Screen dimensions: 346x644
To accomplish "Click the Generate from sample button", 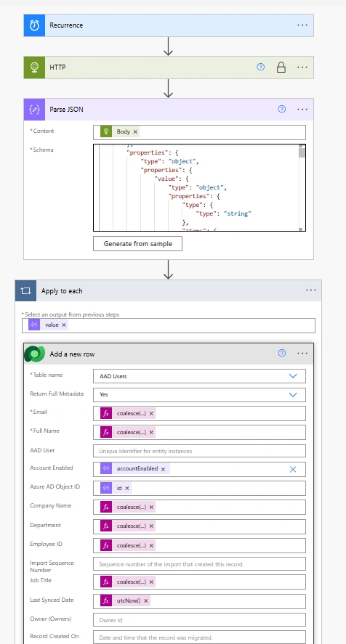I will click(138, 243).
